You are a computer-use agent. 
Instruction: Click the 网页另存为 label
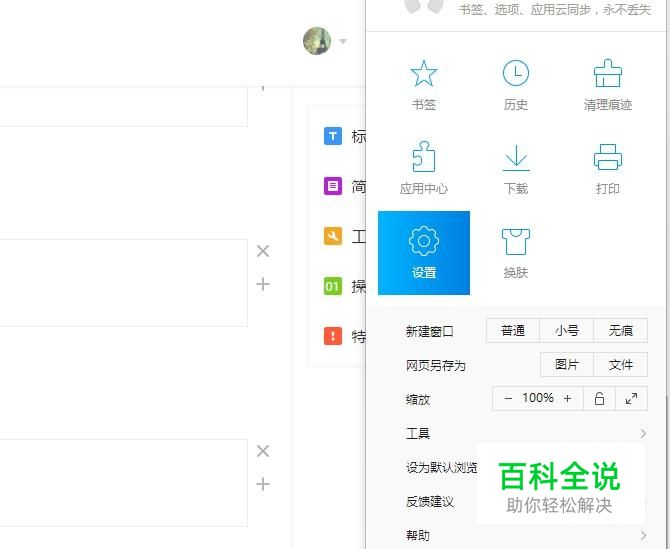pos(435,365)
